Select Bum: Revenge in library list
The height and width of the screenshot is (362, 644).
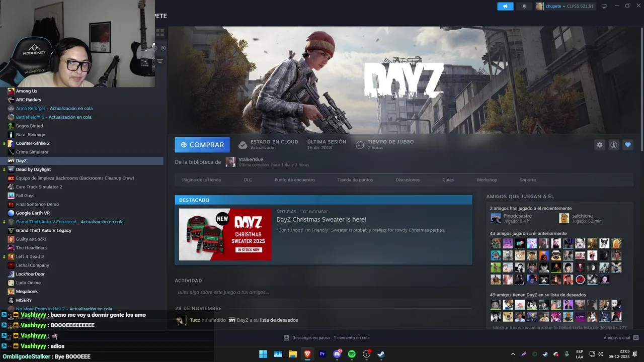[31, 135]
